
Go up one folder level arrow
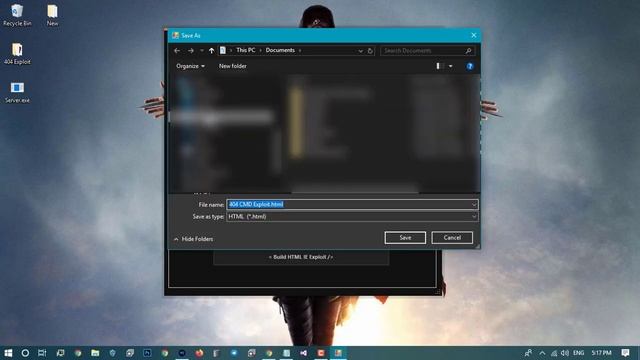pos(211,51)
